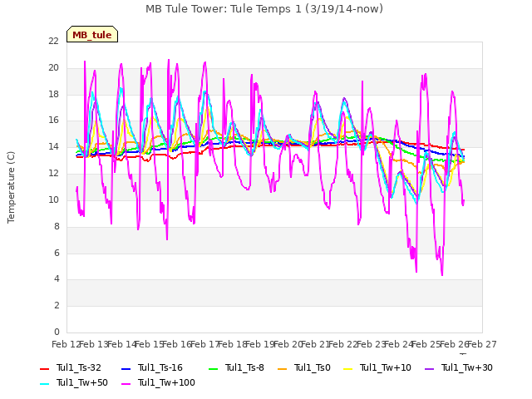Click the x-axis date label Feb 23
Viewport: 532px width, 399px height.
[371, 344]
